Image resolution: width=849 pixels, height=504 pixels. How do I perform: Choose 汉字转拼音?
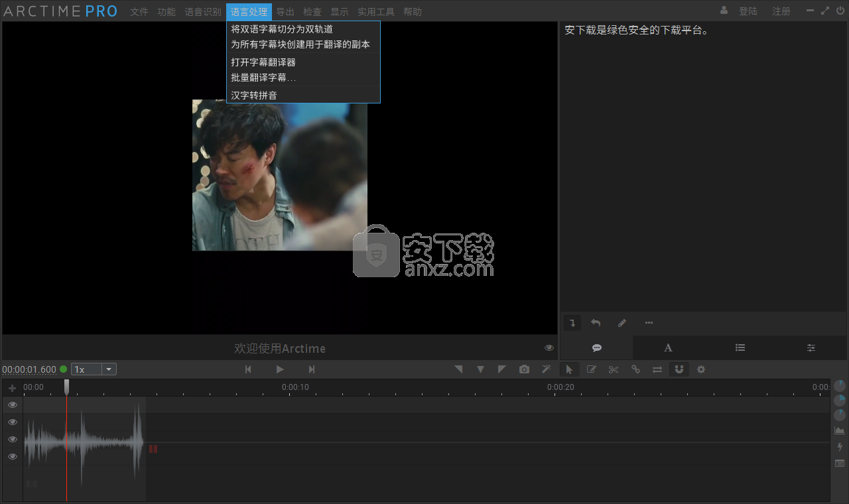point(303,95)
